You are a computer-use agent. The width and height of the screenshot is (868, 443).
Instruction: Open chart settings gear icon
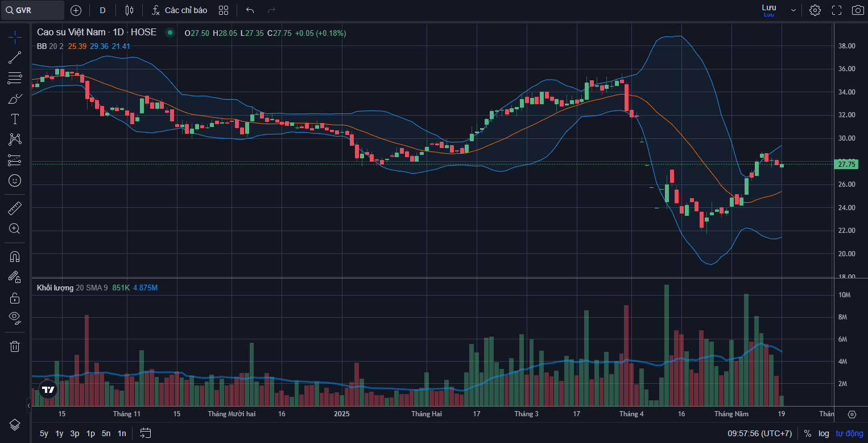click(x=815, y=10)
